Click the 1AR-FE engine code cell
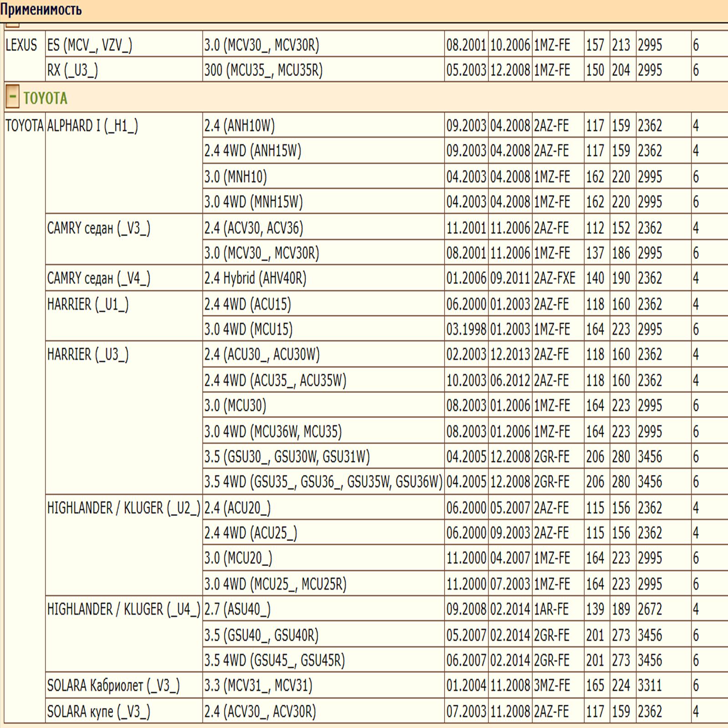728x728 pixels. (551, 609)
